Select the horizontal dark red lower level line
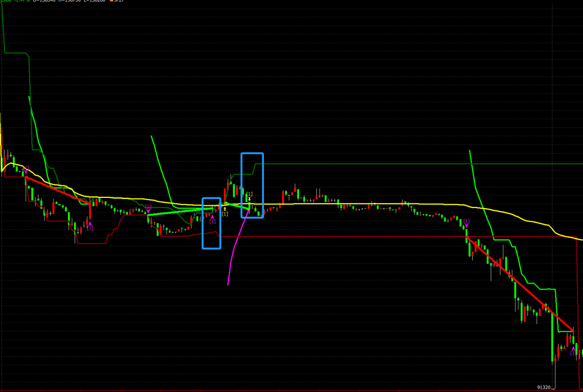 [x=398, y=237]
